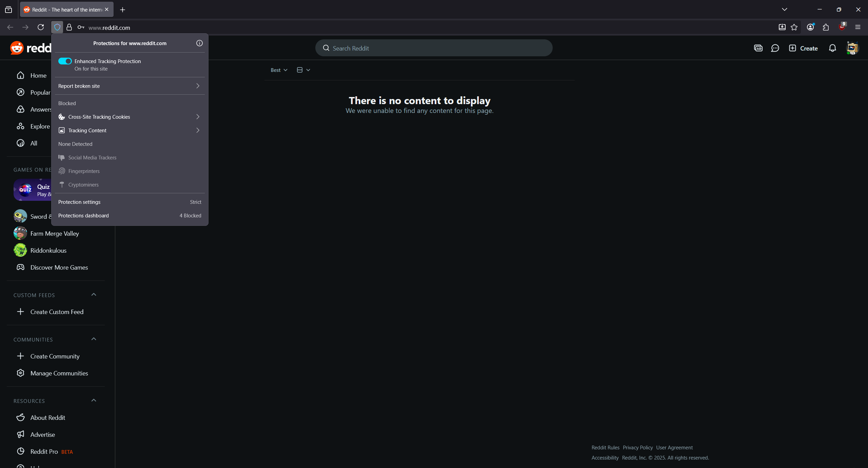Toggle off Enhanced Tracking Protection switch

click(x=65, y=61)
